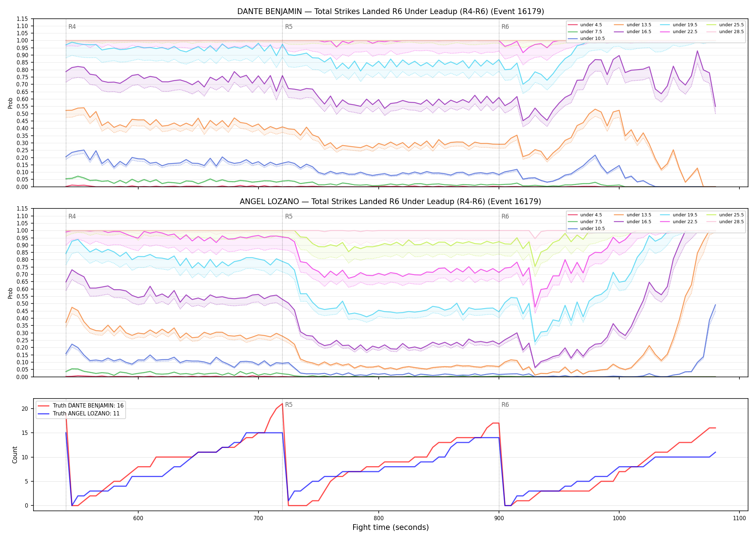Click the 900 tick on the x-axis
Image resolution: width=756 pixels, height=540 pixels.
[499, 518]
